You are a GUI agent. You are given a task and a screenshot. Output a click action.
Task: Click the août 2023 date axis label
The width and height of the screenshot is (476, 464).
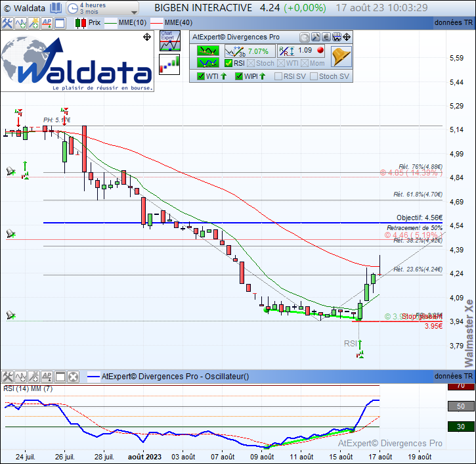(144, 457)
